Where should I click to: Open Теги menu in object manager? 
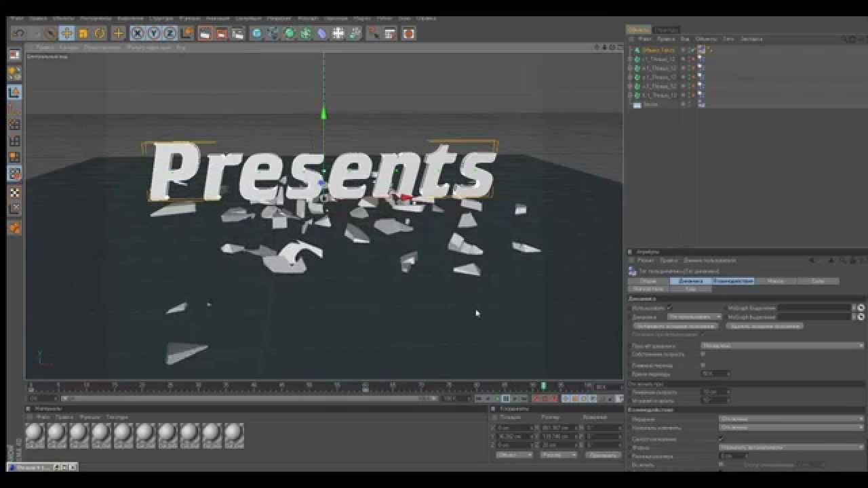(728, 39)
